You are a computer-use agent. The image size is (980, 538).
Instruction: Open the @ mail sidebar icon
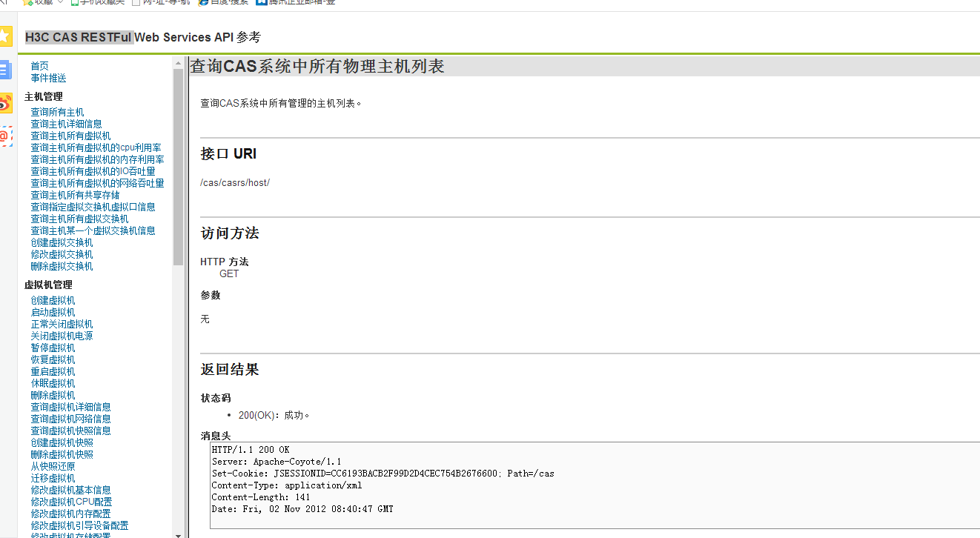coord(5,136)
